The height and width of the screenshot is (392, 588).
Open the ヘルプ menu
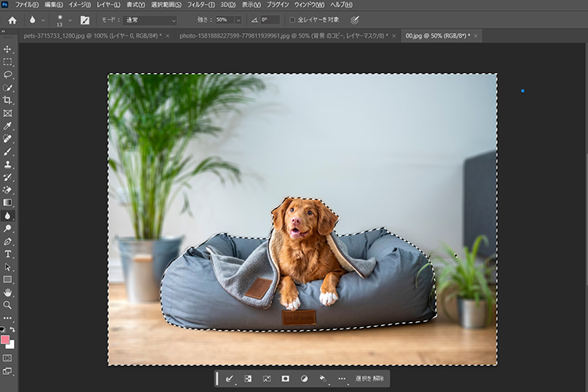point(341,5)
